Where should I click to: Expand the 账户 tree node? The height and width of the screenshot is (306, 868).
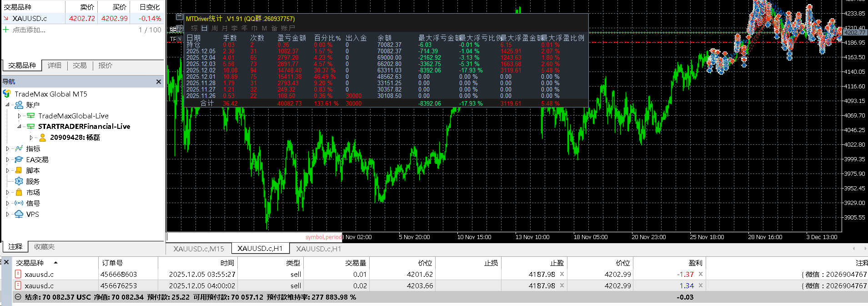click(x=8, y=105)
